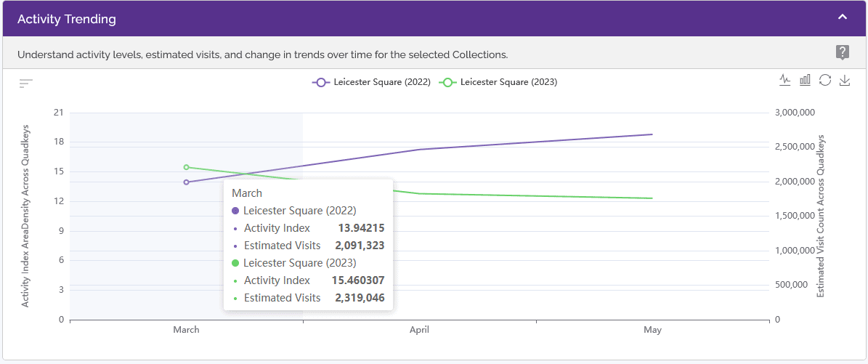This screenshot has width=868, height=364.
Task: Select the April x-axis label
Action: [419, 330]
